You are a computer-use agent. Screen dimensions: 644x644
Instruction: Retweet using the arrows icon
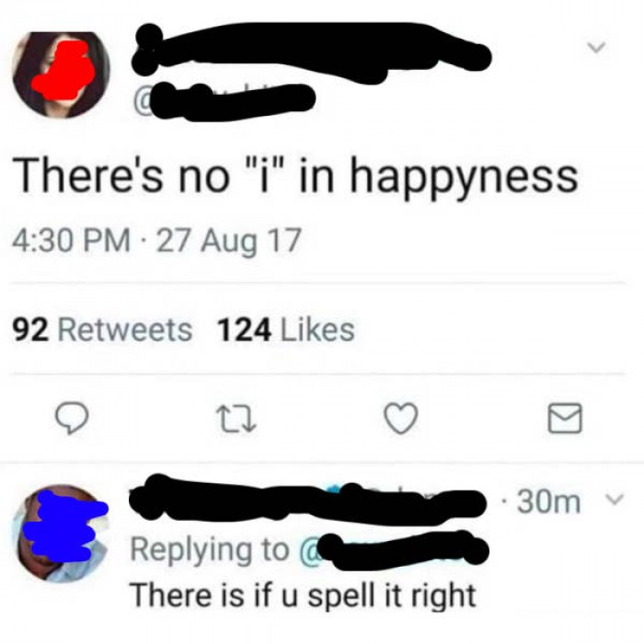click(x=237, y=419)
